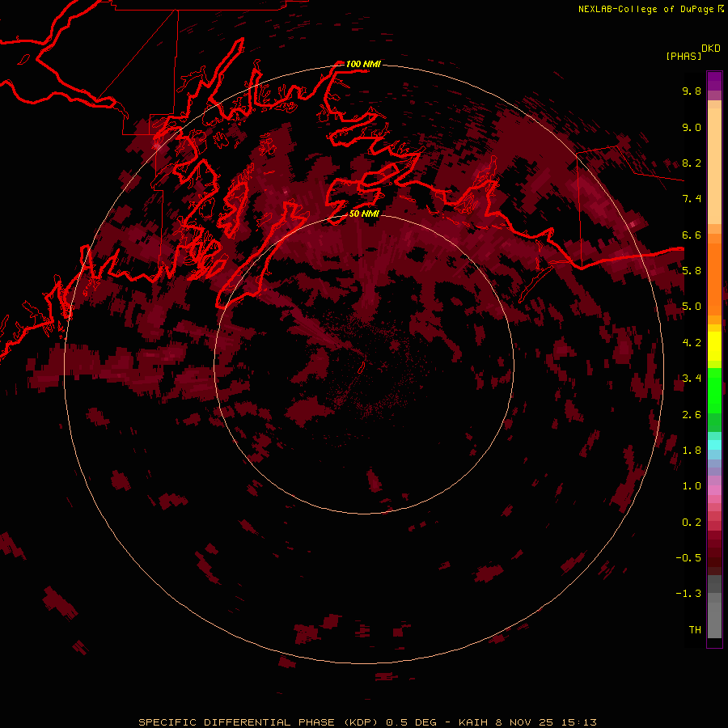Click the 9.0 scale value
This screenshot has width=728, height=728.
[x=692, y=127]
